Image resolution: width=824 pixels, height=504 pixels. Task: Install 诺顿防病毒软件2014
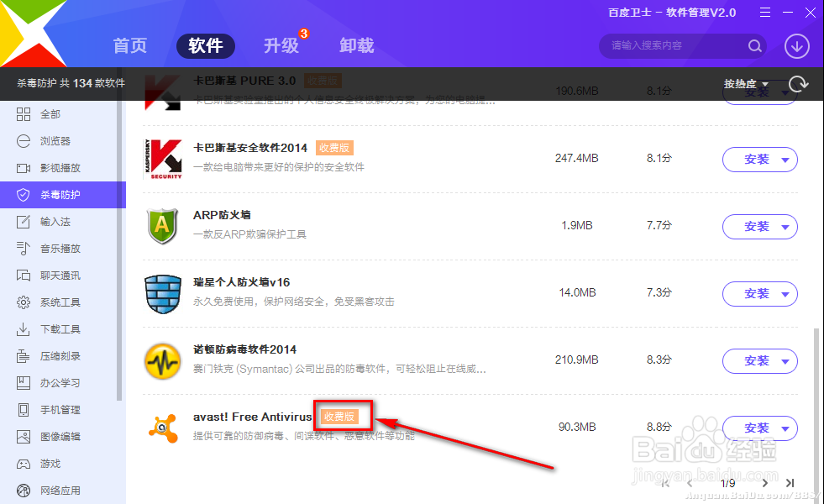(x=757, y=361)
